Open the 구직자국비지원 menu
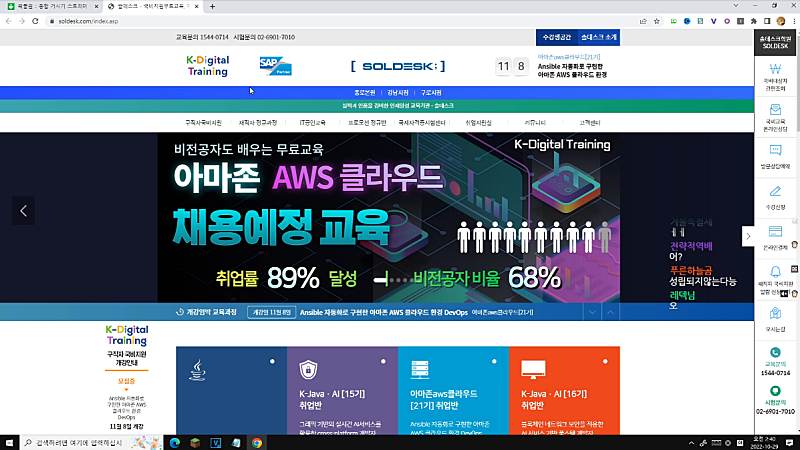This screenshot has height=450, width=800. (203, 123)
